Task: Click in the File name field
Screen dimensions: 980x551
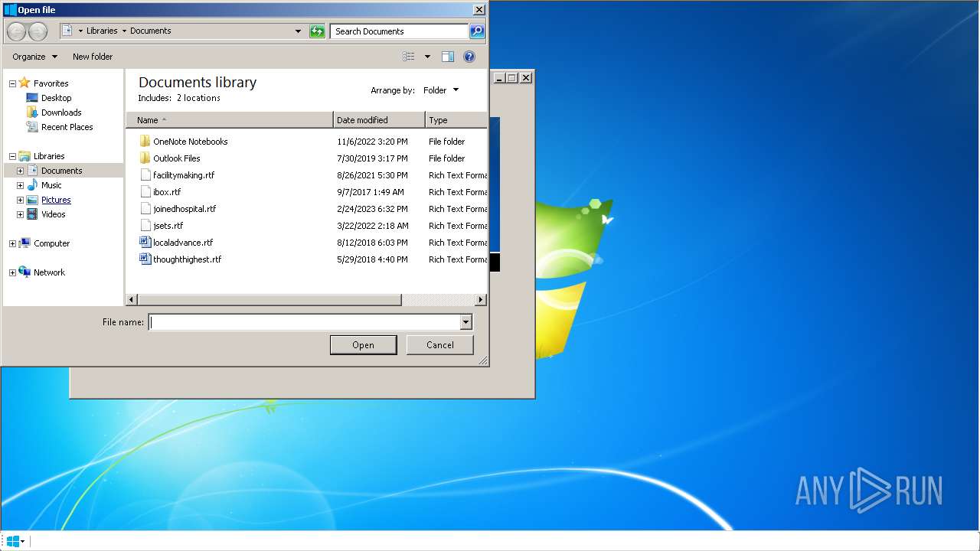Action: [x=304, y=322]
